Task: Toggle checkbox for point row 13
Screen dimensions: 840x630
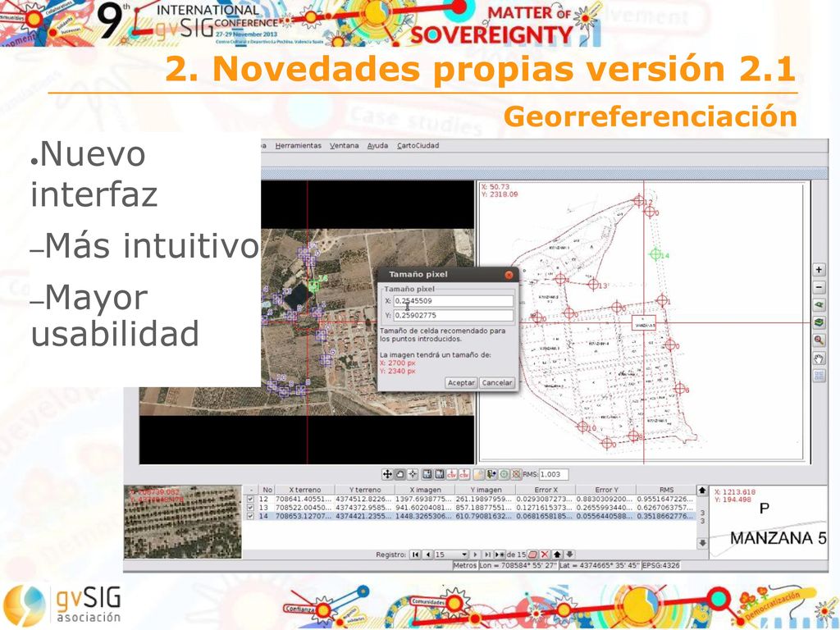Action: pyautogui.click(x=250, y=507)
